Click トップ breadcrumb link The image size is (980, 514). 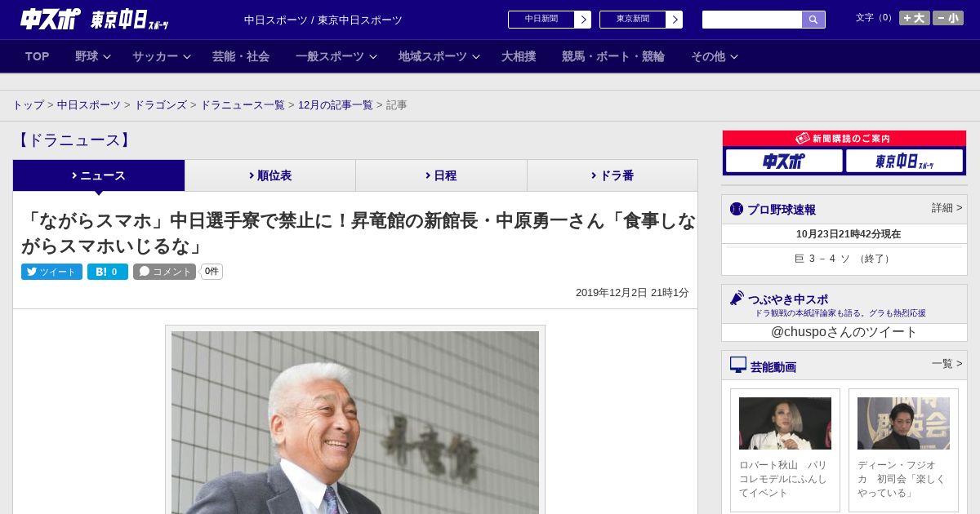pyautogui.click(x=29, y=105)
